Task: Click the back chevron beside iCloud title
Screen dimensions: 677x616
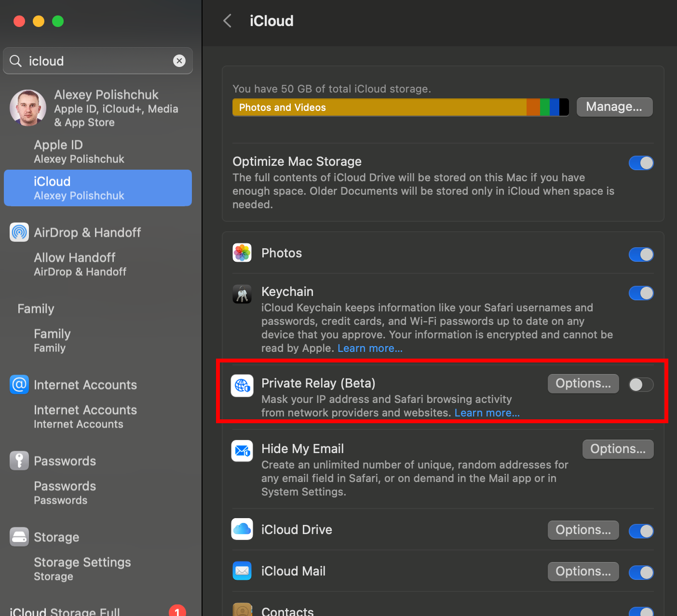Action: (228, 21)
